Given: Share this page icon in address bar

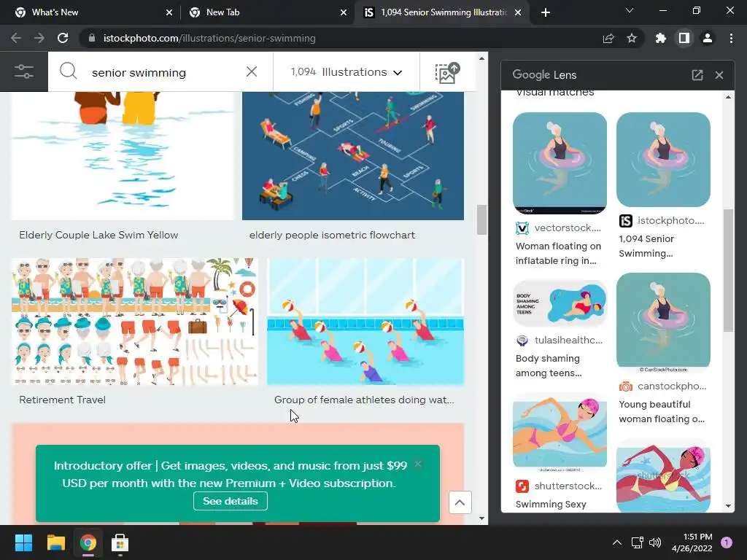Looking at the screenshot, I should (x=608, y=38).
